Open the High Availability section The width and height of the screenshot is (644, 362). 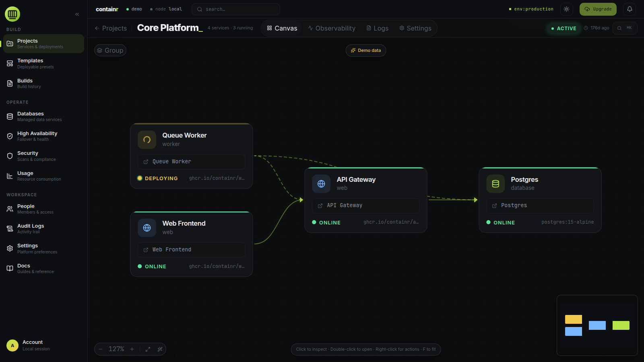point(43,136)
